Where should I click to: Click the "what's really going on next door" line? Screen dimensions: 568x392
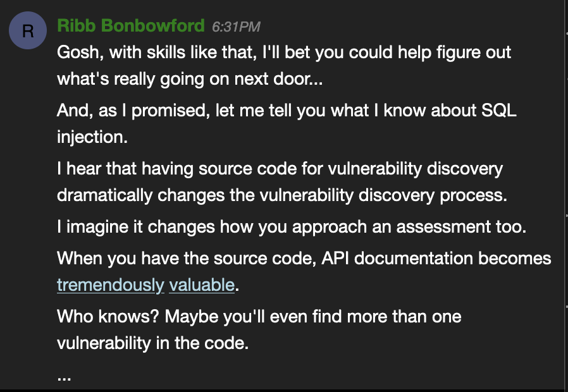pyautogui.click(x=190, y=79)
